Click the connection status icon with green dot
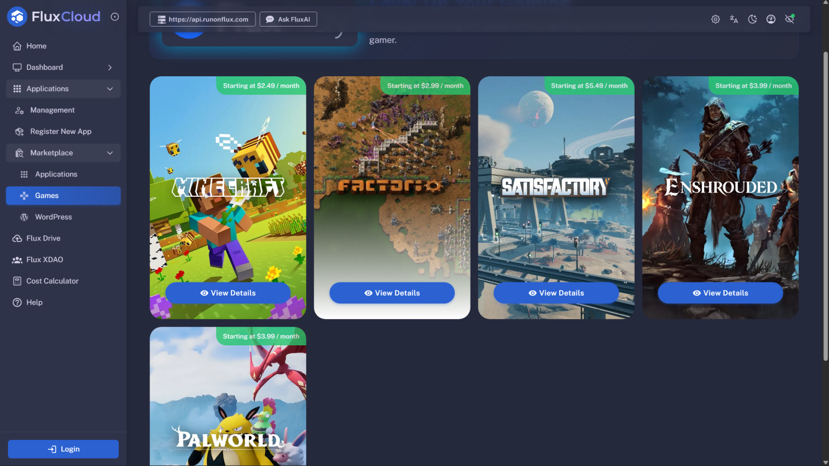This screenshot has width=829, height=466. pos(789,19)
